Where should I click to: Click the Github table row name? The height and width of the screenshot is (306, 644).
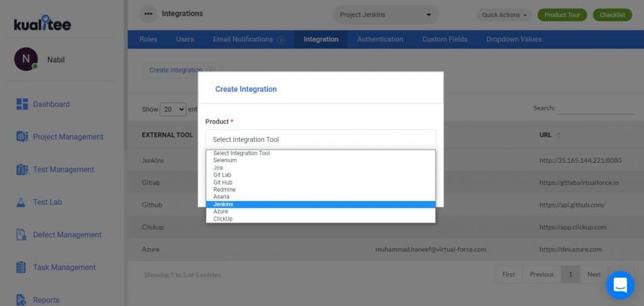(152, 205)
